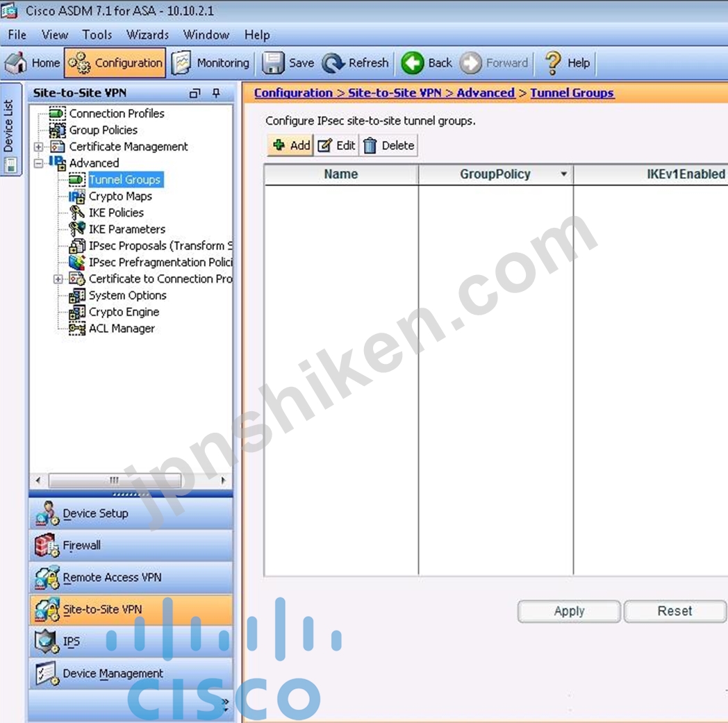
Task: Restore the Site-to-Site VPN panel
Action: pyautogui.click(x=195, y=93)
